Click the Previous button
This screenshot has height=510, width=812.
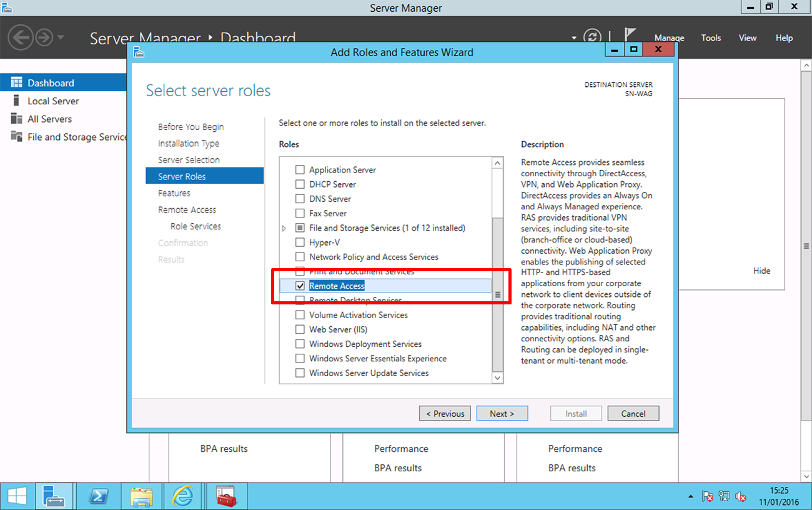pyautogui.click(x=445, y=413)
